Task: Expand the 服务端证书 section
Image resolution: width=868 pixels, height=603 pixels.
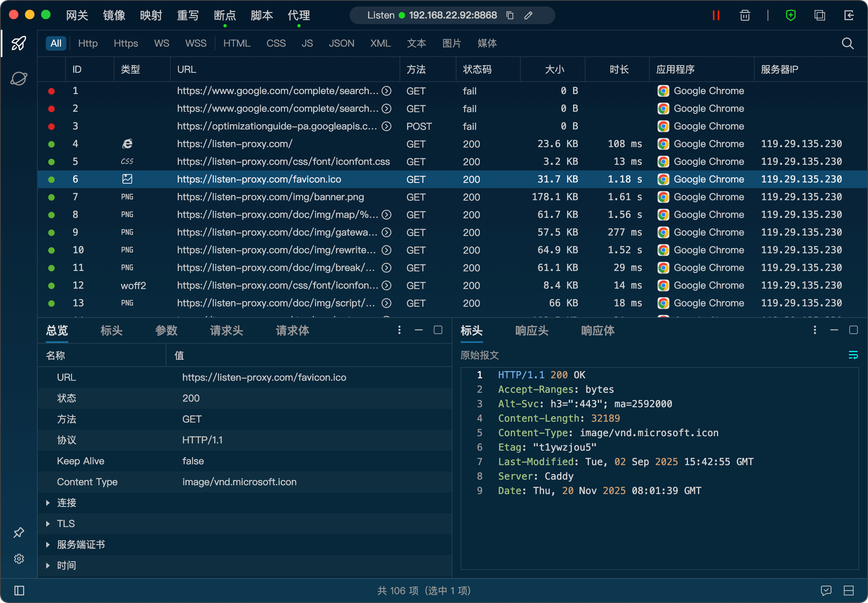Action: coord(48,545)
